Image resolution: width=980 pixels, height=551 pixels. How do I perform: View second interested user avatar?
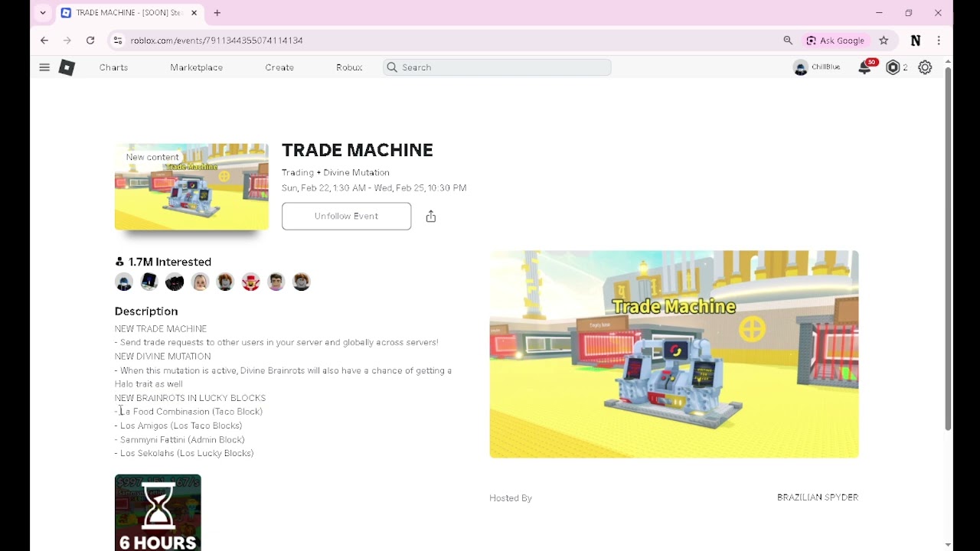pos(149,282)
